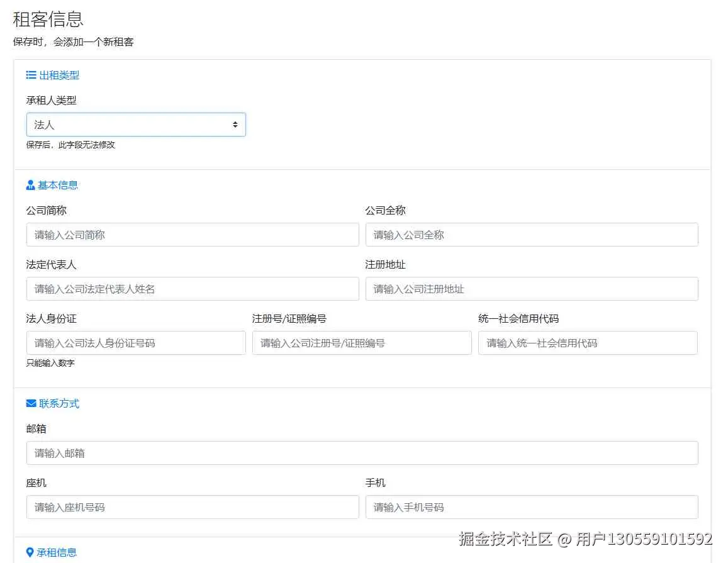Click the hint text 保存后，此字段无法修改
This screenshot has height=563, width=728.
pyautogui.click(x=70, y=145)
